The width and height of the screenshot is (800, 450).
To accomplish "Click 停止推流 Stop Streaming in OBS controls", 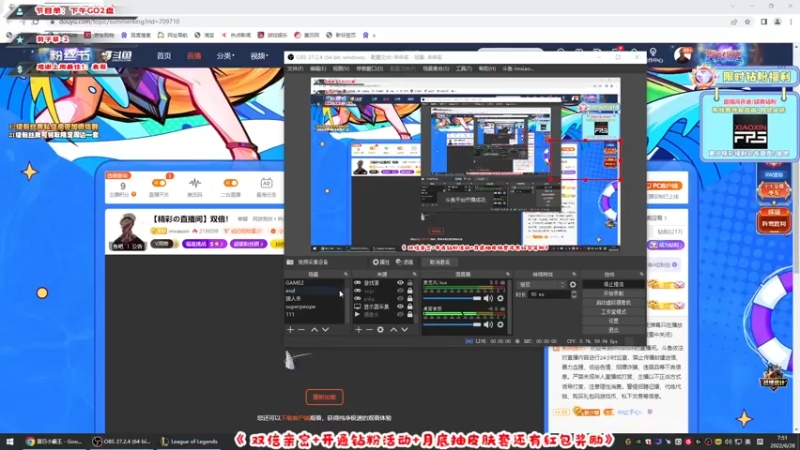I will (613, 284).
